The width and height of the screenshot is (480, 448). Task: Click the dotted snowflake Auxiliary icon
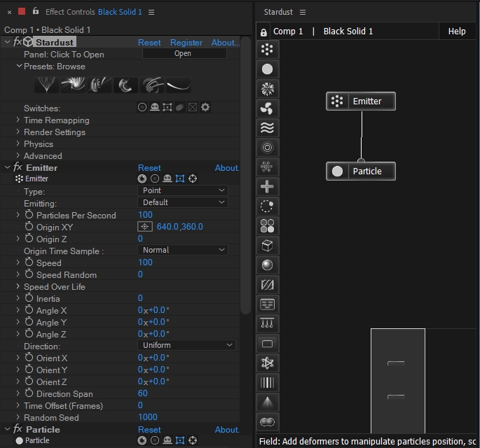267,167
